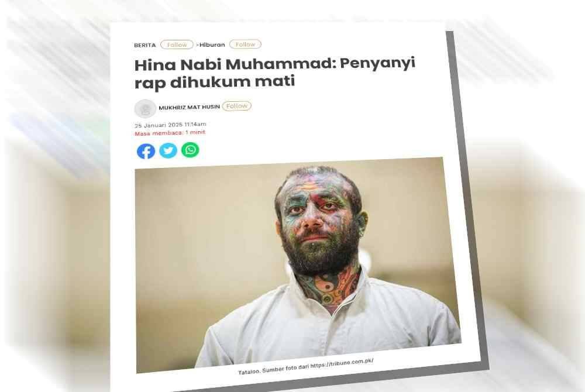Click headline second line rap dihukum mati

click(x=215, y=82)
